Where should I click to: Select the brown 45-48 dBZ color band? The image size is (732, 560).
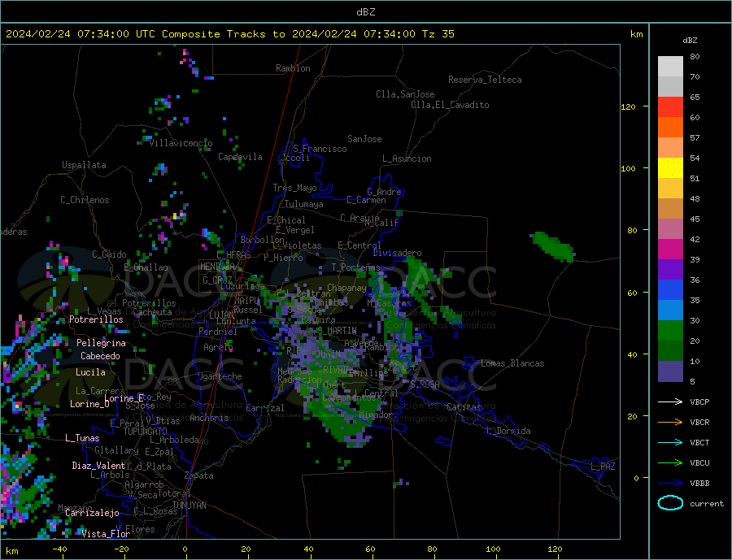[670, 209]
